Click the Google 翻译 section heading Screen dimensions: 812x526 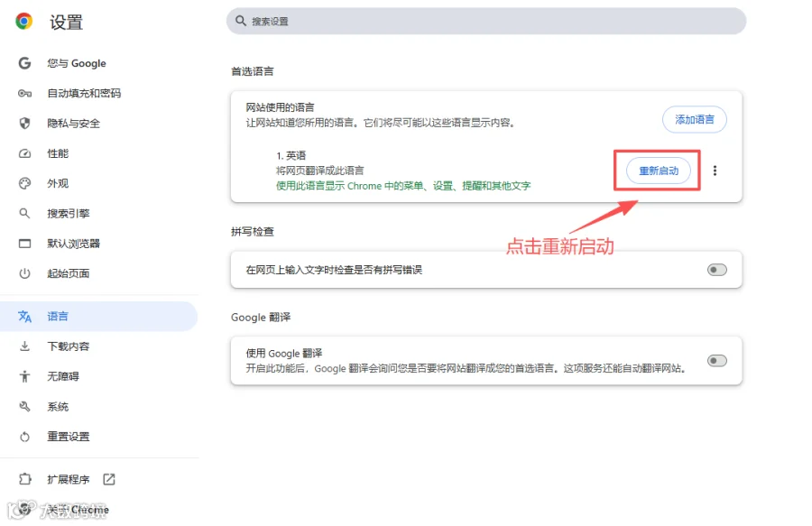click(261, 317)
